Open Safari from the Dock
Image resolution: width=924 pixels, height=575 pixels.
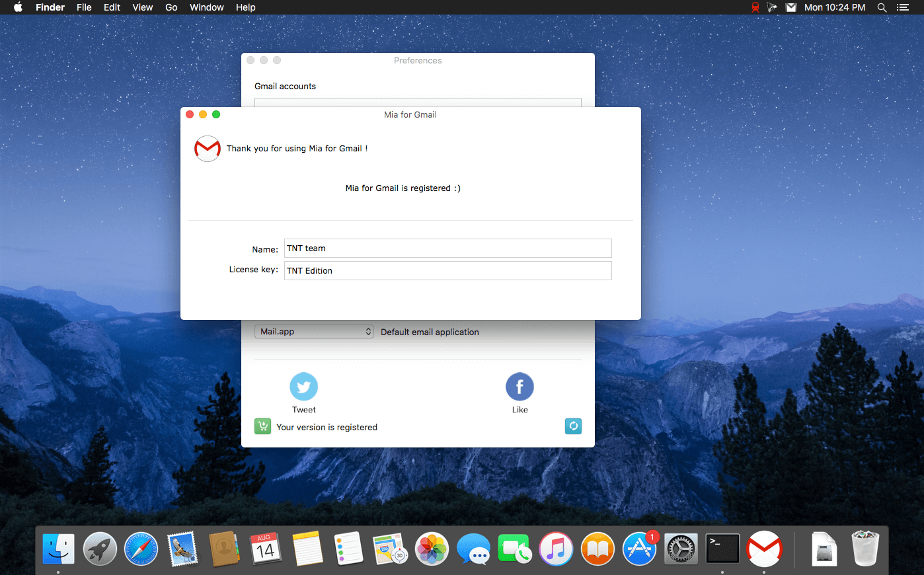pyautogui.click(x=141, y=549)
